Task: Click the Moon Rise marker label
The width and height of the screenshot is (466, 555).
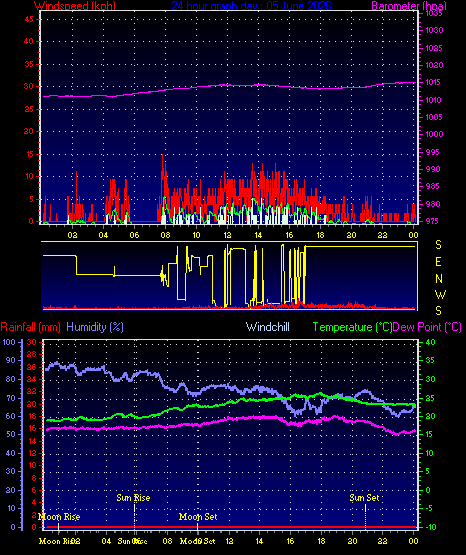Action: click(59, 517)
